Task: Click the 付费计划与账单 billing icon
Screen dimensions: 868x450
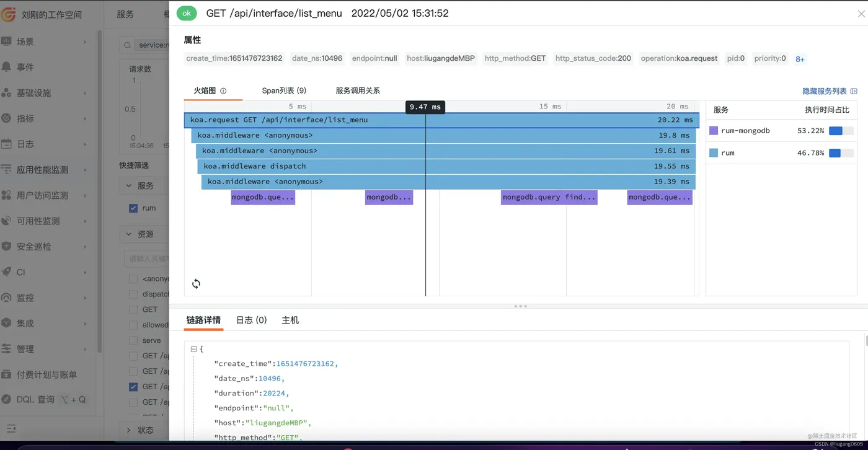Action: [x=6, y=374]
